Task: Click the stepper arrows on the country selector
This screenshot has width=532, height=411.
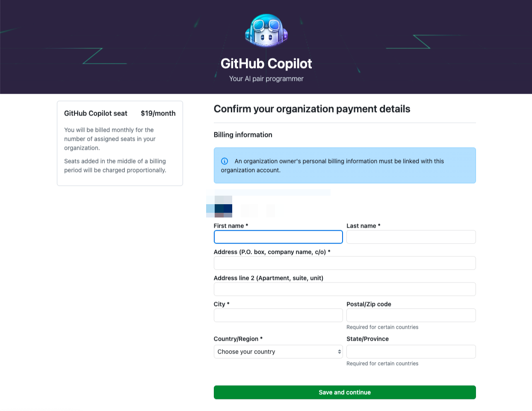Action: point(340,351)
